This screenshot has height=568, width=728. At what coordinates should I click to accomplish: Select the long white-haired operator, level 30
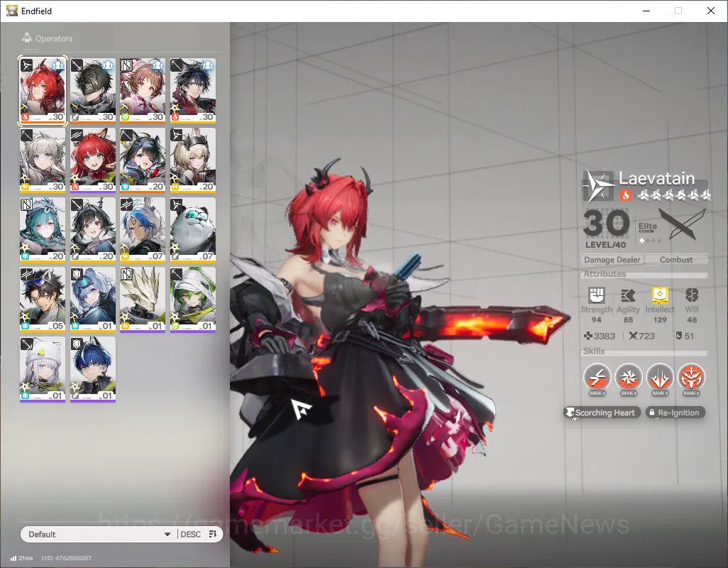43,160
